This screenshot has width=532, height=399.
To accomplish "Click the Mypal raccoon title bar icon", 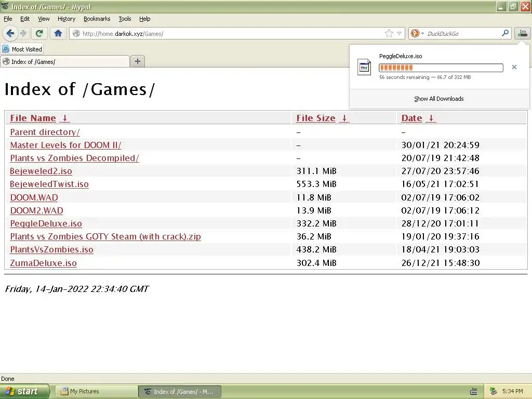I will click(5, 6).
